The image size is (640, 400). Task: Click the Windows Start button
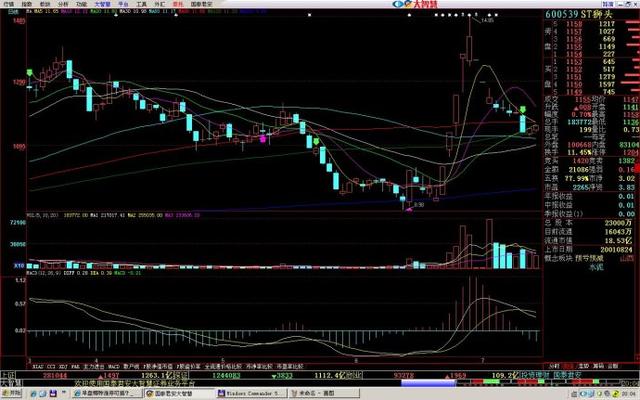tap(12, 393)
